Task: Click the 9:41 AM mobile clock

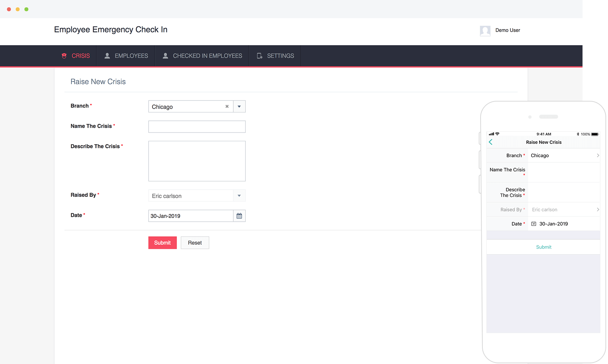Action: (544, 134)
